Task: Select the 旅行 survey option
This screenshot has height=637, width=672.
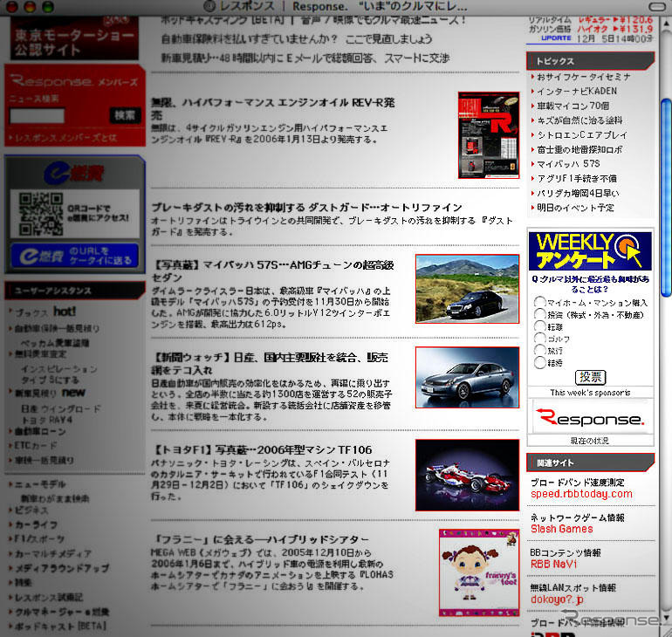Action: tap(539, 350)
